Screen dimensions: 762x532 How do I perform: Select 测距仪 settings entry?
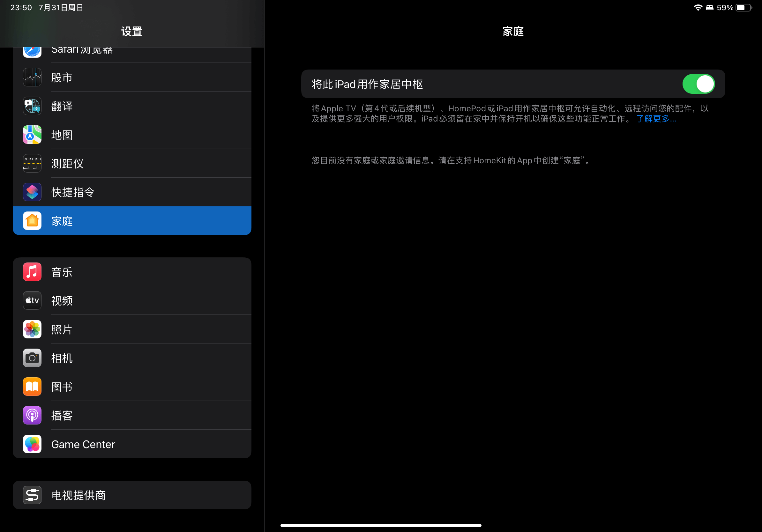pos(132,163)
